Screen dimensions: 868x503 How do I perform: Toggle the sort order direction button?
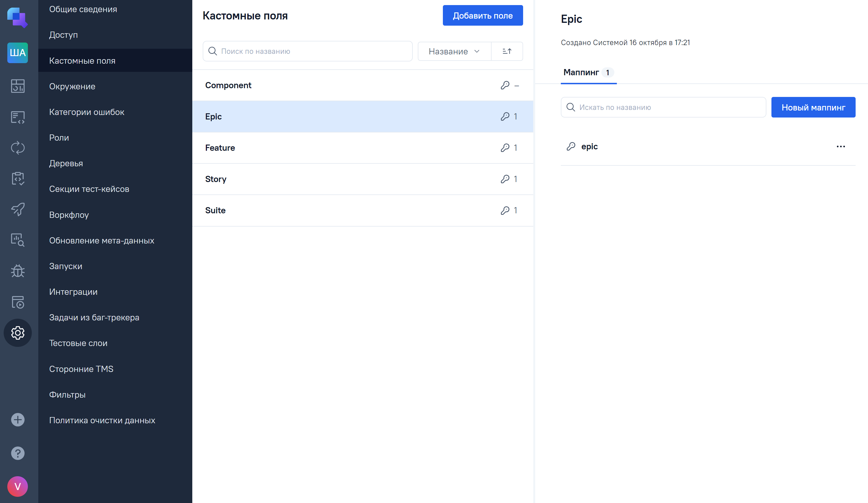point(507,51)
